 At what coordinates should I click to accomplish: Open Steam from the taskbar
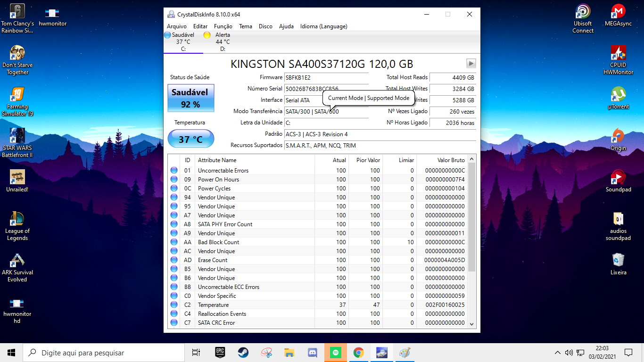coord(243,353)
